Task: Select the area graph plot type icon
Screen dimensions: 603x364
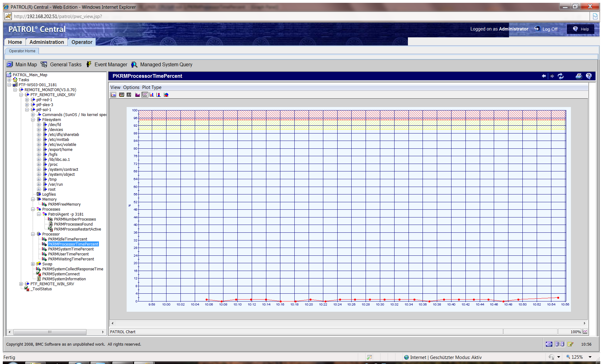Action: tap(137, 95)
